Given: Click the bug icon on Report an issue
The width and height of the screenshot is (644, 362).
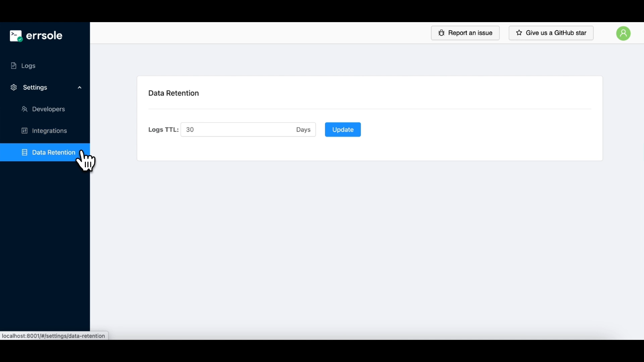Looking at the screenshot, I should tap(442, 33).
